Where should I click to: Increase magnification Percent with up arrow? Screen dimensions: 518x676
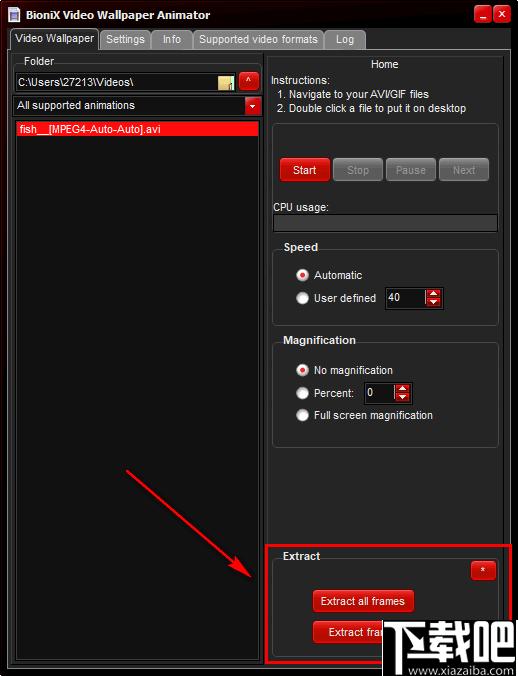(402, 388)
